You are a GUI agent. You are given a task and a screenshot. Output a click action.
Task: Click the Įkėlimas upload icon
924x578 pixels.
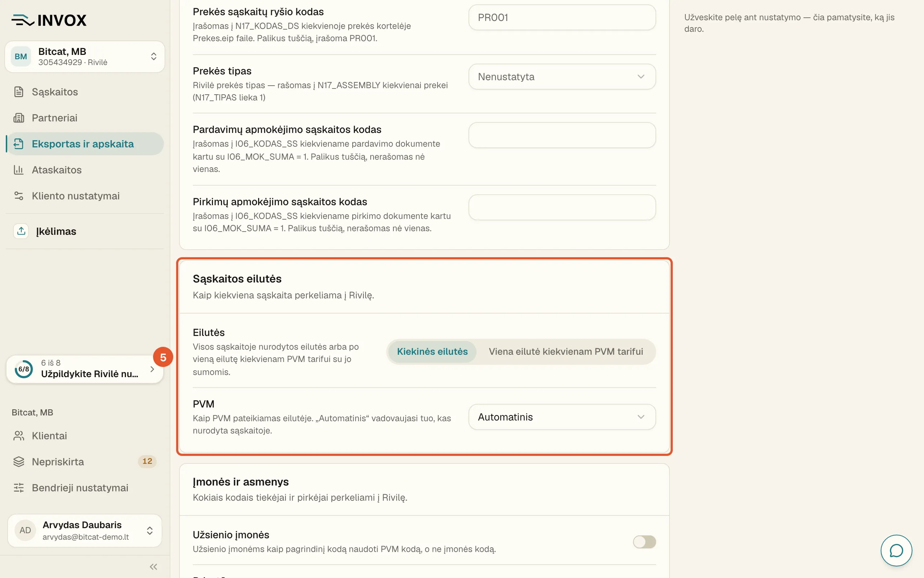click(21, 231)
